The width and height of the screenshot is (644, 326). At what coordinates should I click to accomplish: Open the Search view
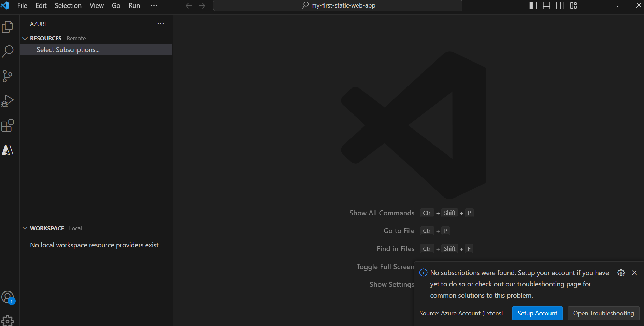[x=8, y=51]
